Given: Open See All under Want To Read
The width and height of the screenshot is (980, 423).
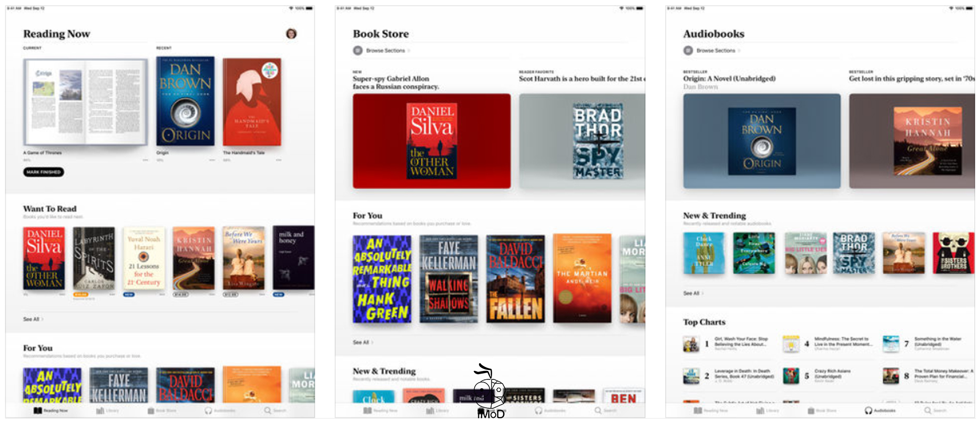Looking at the screenshot, I should coord(33,319).
